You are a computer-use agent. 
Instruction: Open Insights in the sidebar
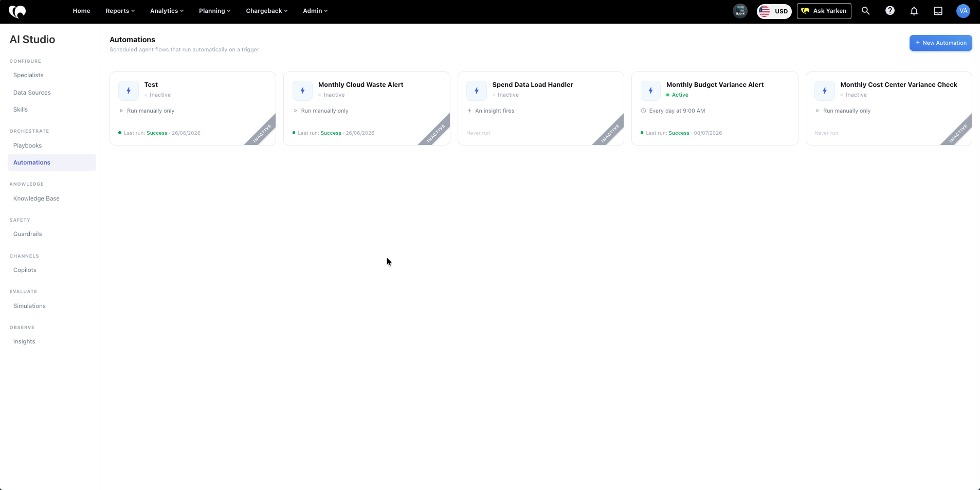pos(24,341)
